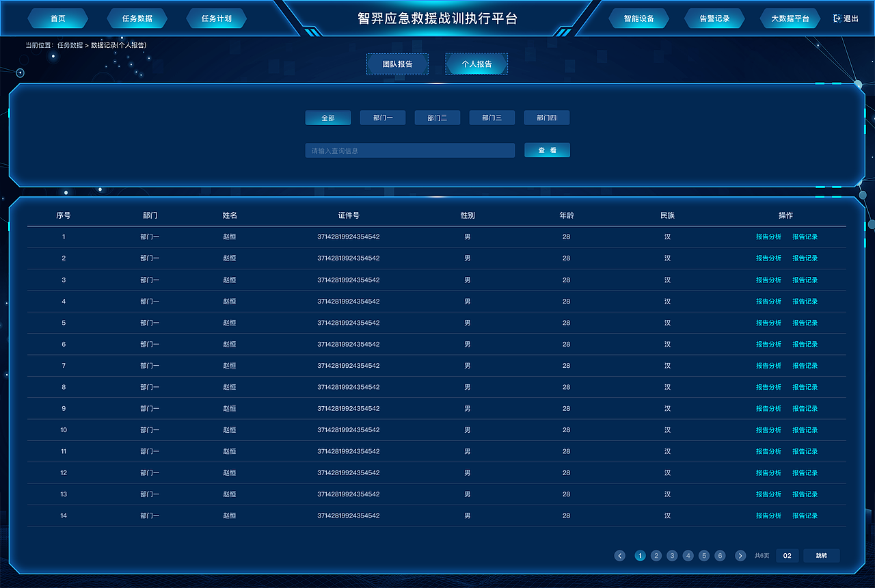Click the previous page arrow icon
This screenshot has height=588, width=875.
620,556
